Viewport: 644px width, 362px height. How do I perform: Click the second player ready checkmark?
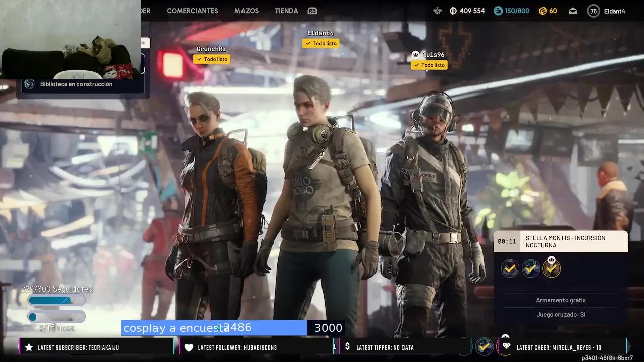coord(531,268)
